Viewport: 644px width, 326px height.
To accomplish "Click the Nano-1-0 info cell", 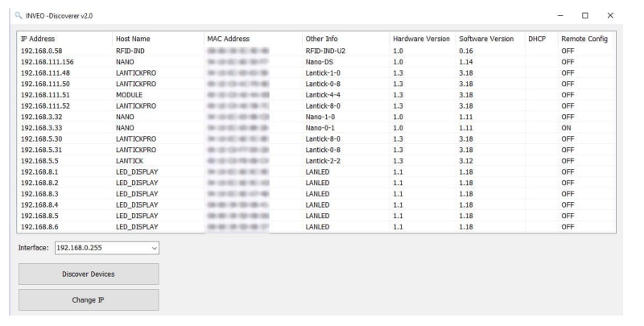I will [x=320, y=117].
